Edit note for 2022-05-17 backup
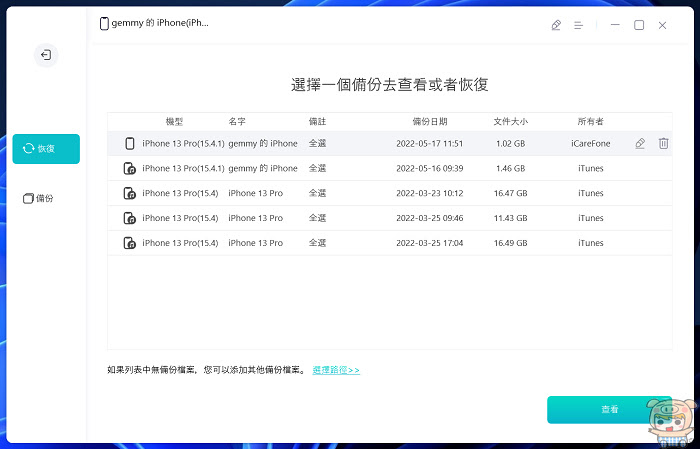700x449 pixels. 640,143
